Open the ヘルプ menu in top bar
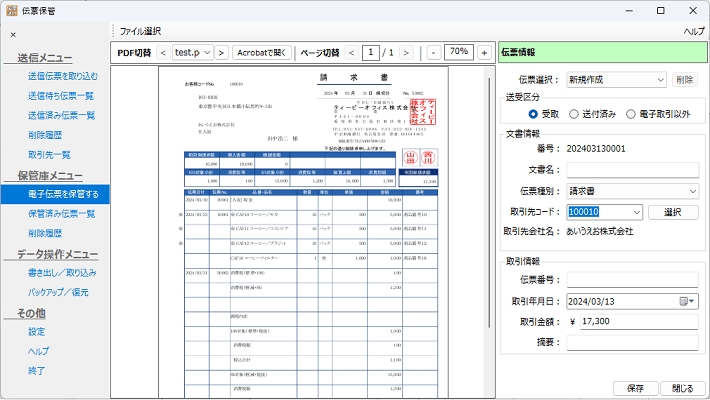710x400 pixels. [x=693, y=31]
